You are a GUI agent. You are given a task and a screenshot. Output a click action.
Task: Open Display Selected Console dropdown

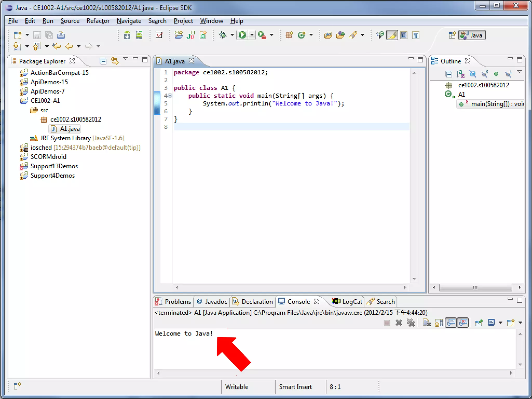tap(501, 323)
